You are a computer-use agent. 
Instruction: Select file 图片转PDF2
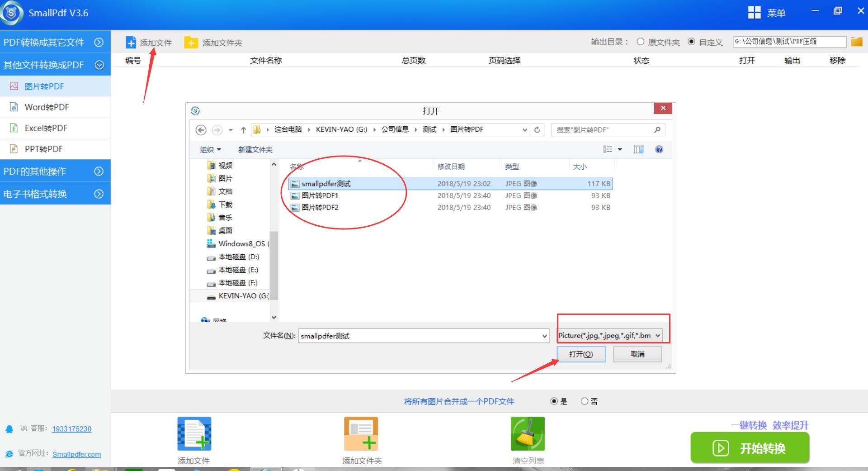coord(320,207)
